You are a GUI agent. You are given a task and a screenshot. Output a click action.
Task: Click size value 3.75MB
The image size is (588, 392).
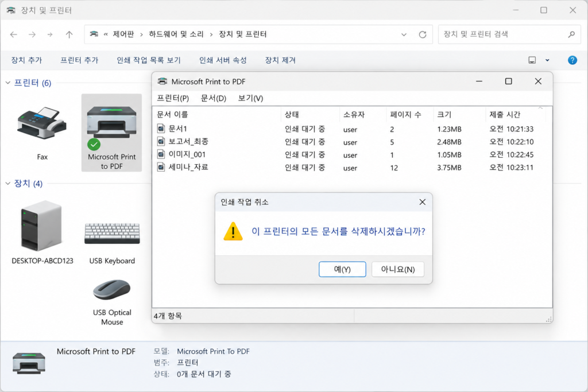[449, 168]
